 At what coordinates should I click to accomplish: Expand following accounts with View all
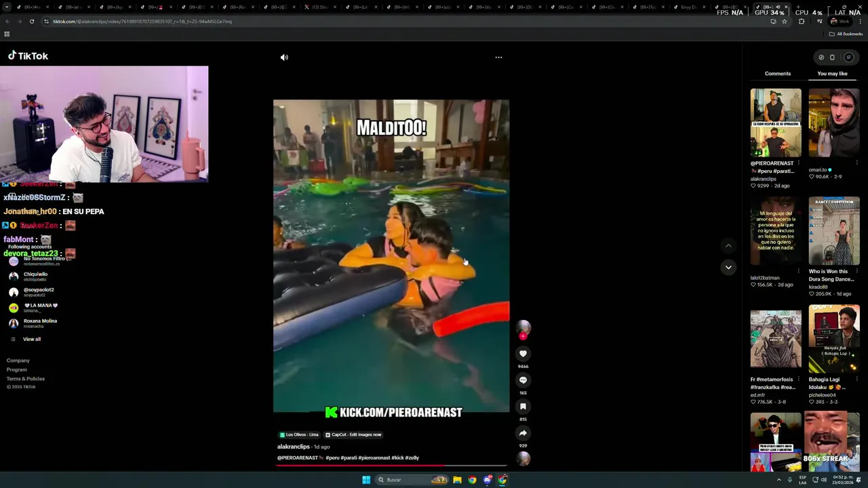coord(31,339)
